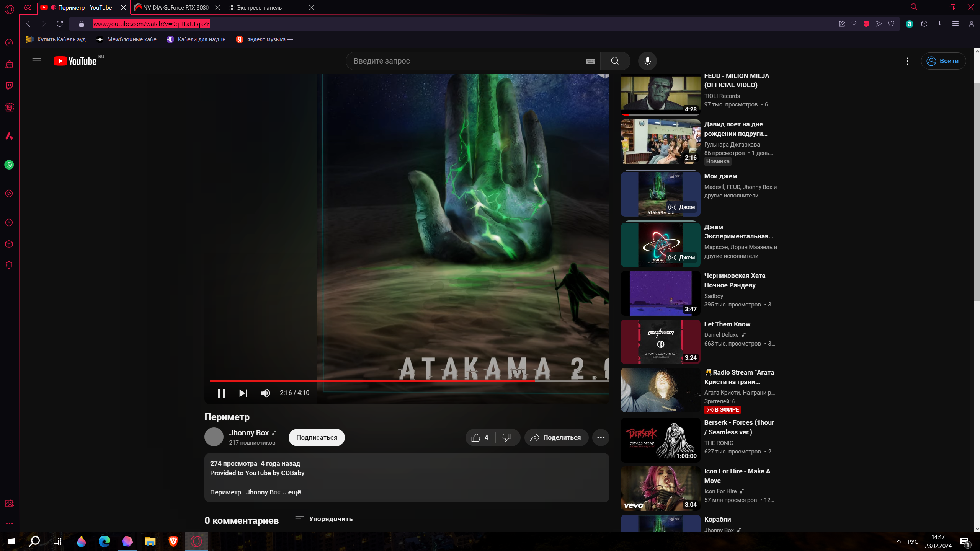The height and width of the screenshot is (551, 980).
Task: Click the "Подписаться" subscribe button
Action: point(317,437)
